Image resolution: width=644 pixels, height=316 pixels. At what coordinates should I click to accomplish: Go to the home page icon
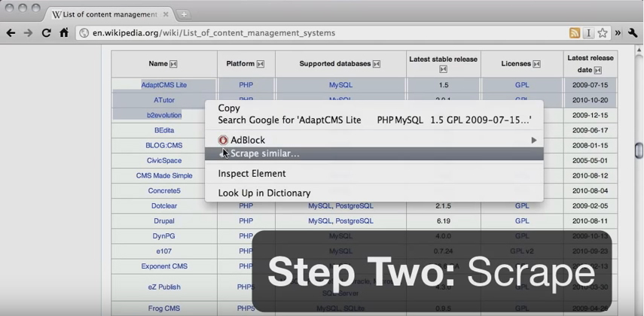tap(64, 33)
